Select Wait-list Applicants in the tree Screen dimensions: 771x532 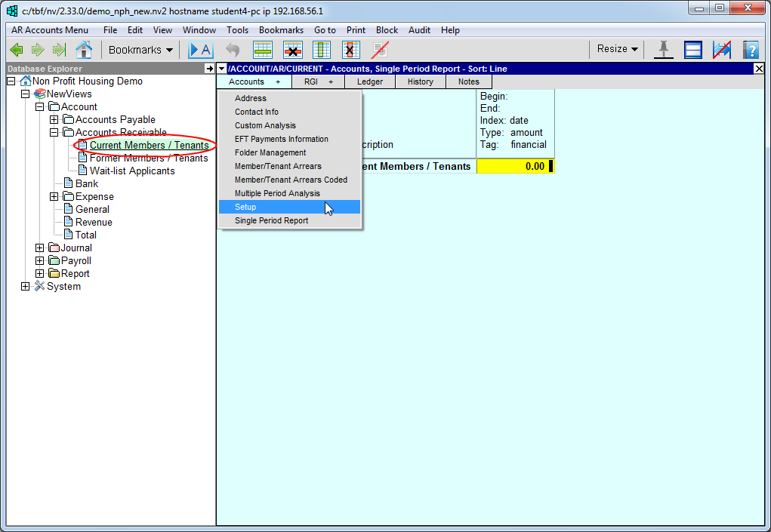point(132,171)
